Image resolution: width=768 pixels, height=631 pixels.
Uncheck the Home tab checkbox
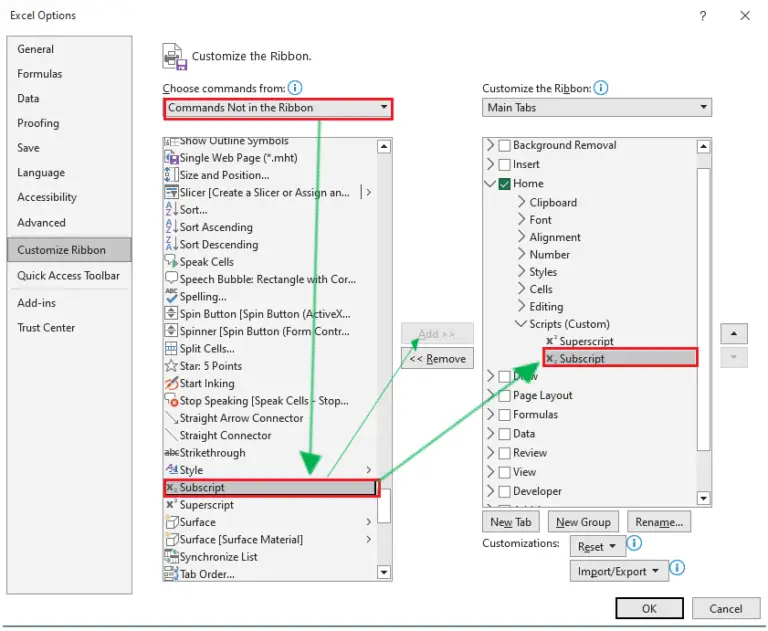pyautogui.click(x=505, y=184)
